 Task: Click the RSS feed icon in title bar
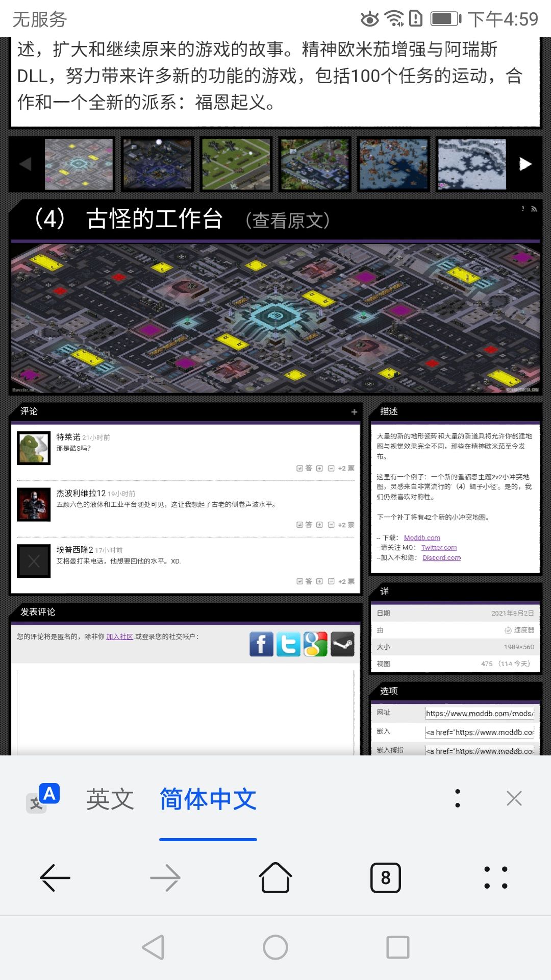(x=534, y=209)
